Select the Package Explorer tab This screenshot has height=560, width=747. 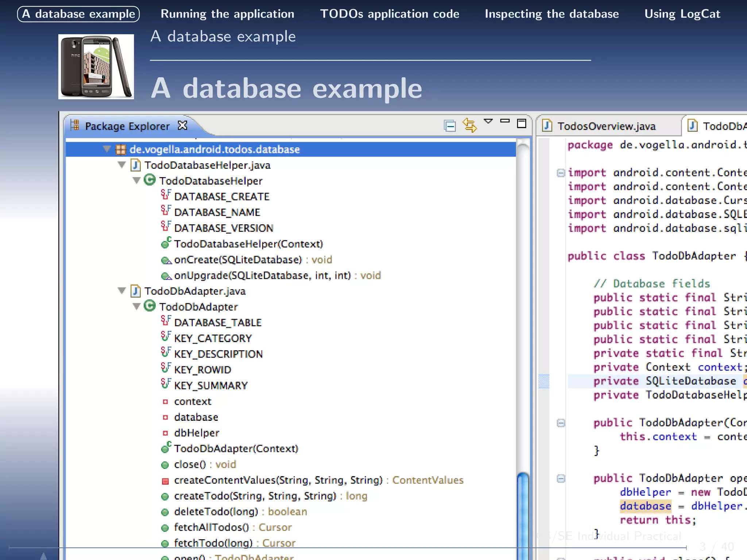(127, 126)
